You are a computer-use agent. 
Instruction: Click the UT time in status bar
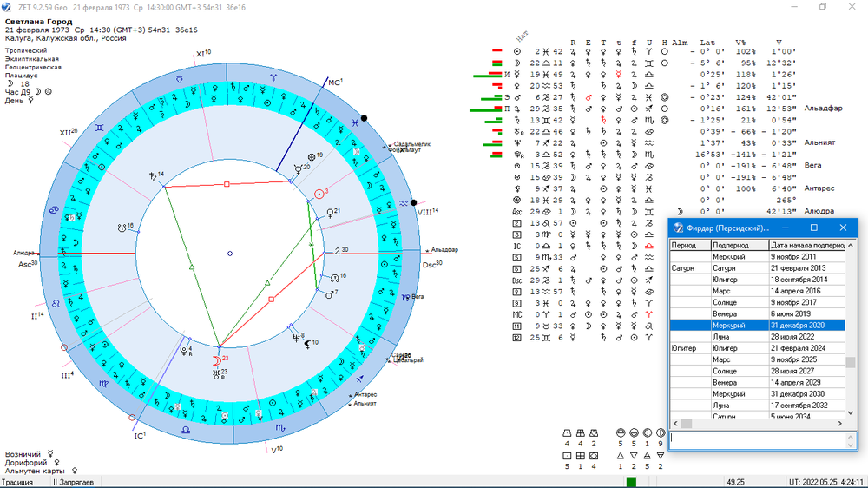click(826, 483)
